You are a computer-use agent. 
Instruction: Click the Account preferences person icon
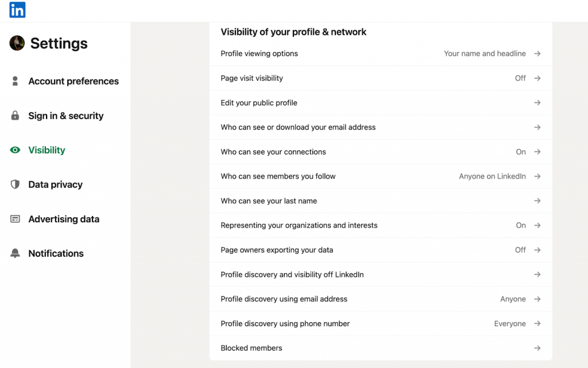(x=16, y=81)
